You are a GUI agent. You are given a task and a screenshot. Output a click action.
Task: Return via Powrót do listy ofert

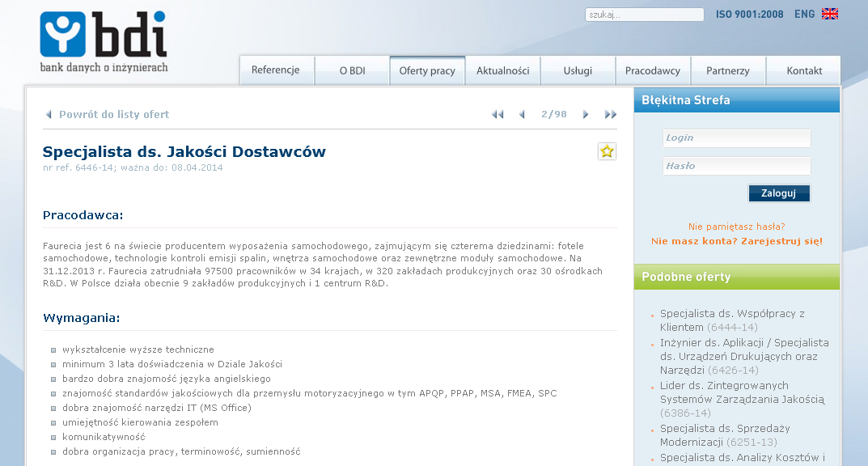114,115
